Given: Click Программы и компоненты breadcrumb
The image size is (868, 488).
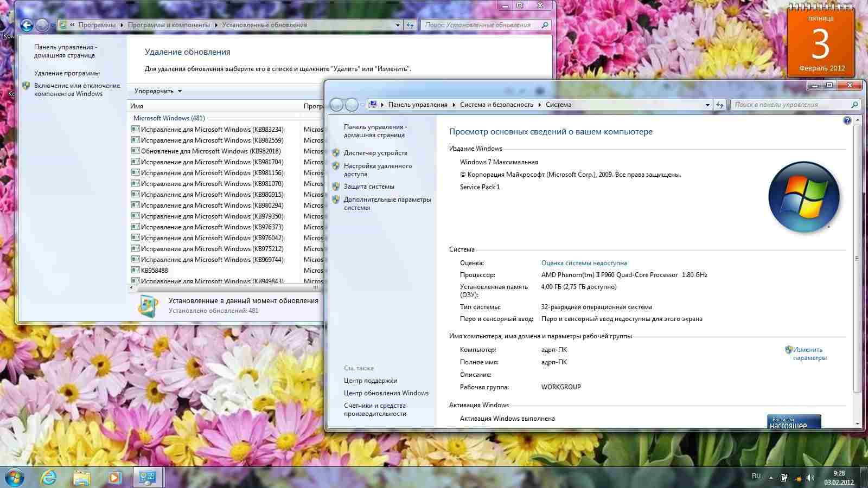Looking at the screenshot, I should click(169, 25).
